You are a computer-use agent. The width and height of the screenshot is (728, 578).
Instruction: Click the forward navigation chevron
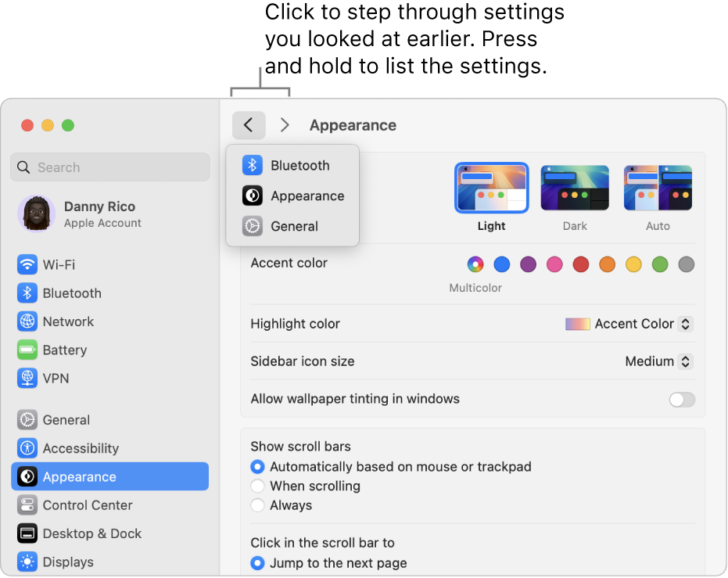point(285,125)
